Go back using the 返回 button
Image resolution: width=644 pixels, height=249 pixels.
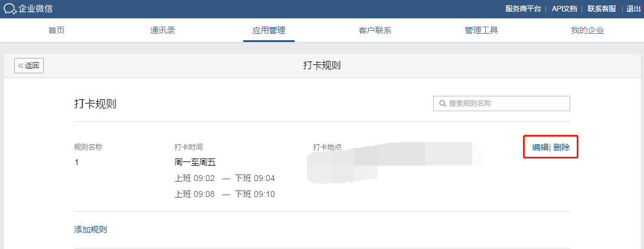click(x=29, y=66)
